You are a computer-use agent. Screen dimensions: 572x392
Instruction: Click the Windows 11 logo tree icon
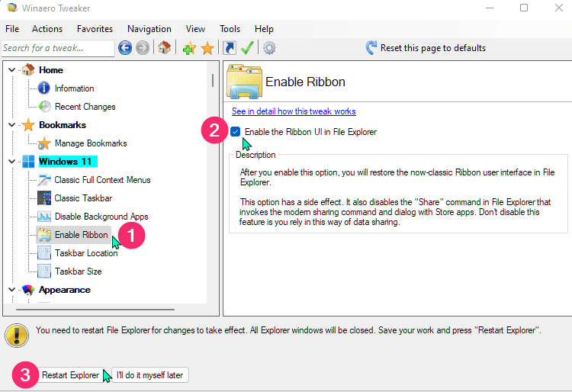28,162
